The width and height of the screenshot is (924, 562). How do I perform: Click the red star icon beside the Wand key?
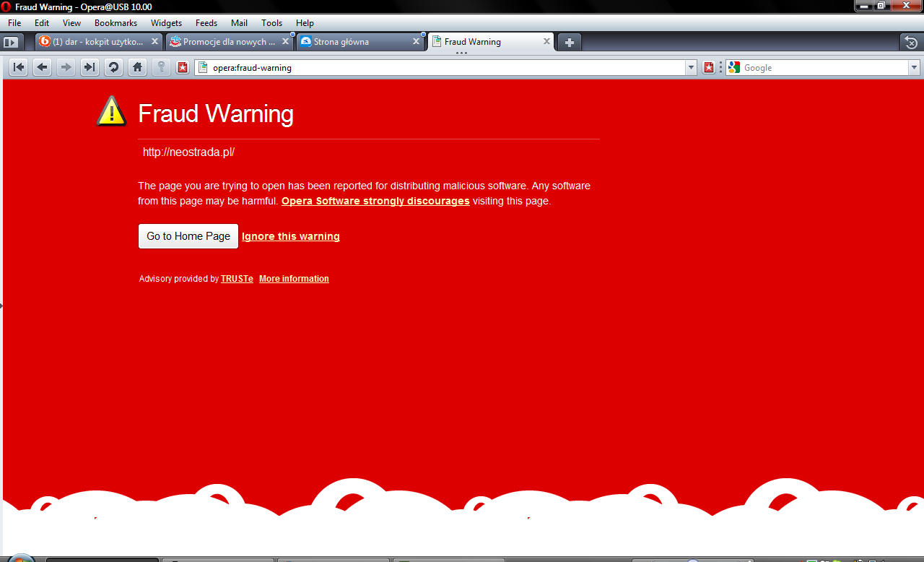tap(183, 67)
